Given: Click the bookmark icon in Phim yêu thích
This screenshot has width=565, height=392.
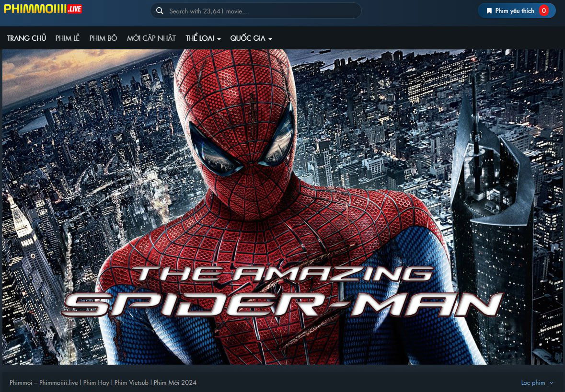Looking at the screenshot, I should pos(489,11).
